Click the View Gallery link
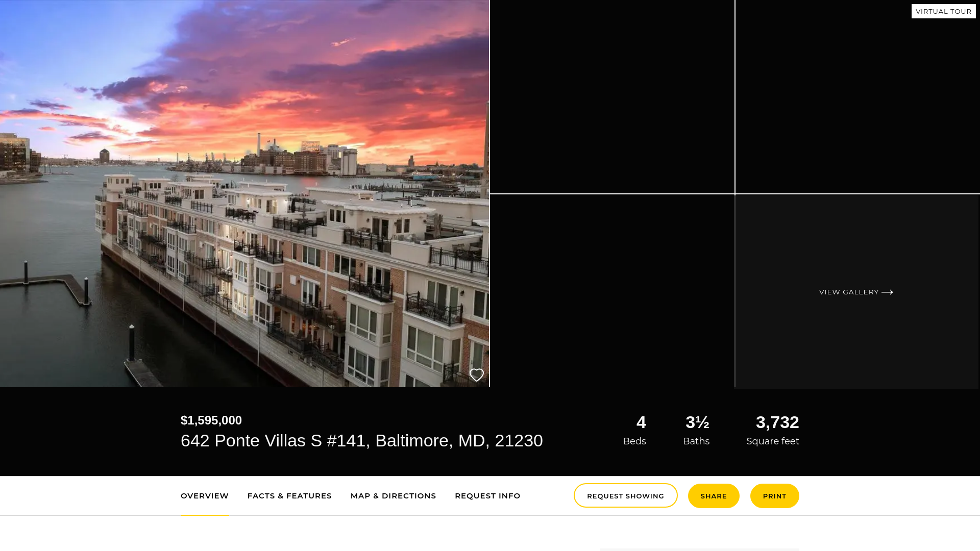The width and height of the screenshot is (980, 551). [856, 292]
